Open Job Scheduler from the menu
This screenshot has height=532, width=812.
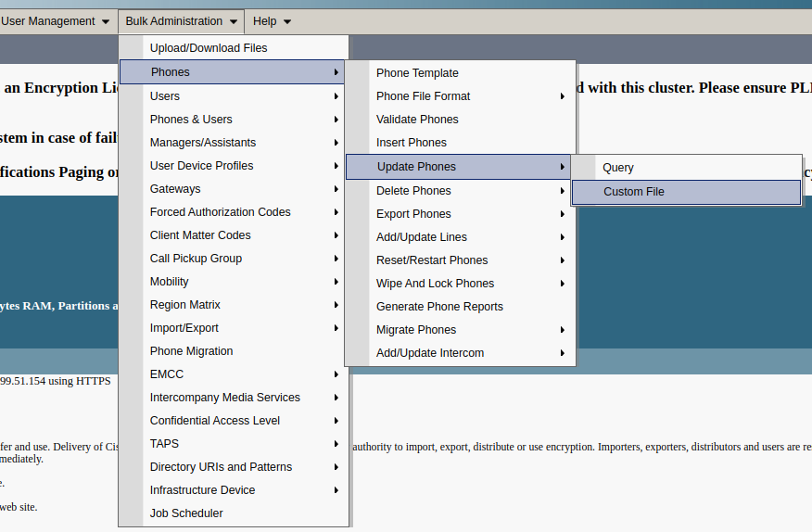tap(186, 513)
